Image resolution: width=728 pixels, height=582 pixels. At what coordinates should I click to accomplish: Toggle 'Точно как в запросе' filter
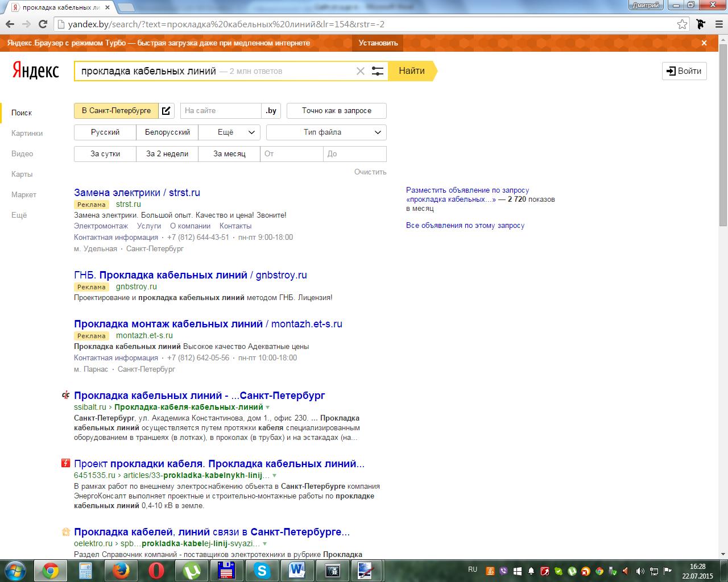click(337, 111)
